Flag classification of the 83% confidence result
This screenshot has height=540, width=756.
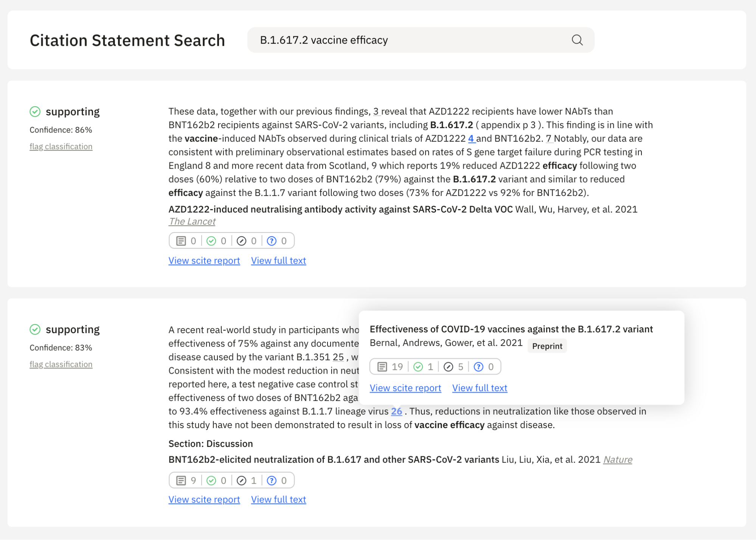pos(61,364)
